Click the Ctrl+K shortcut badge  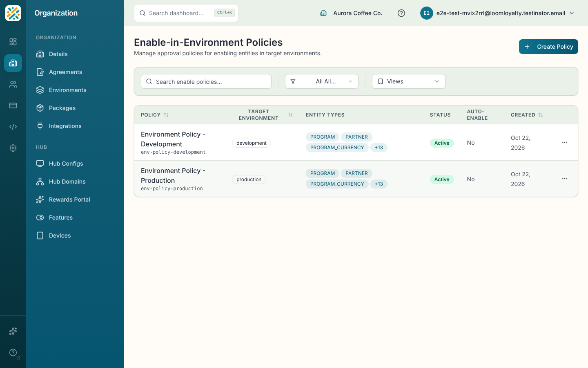click(x=225, y=13)
